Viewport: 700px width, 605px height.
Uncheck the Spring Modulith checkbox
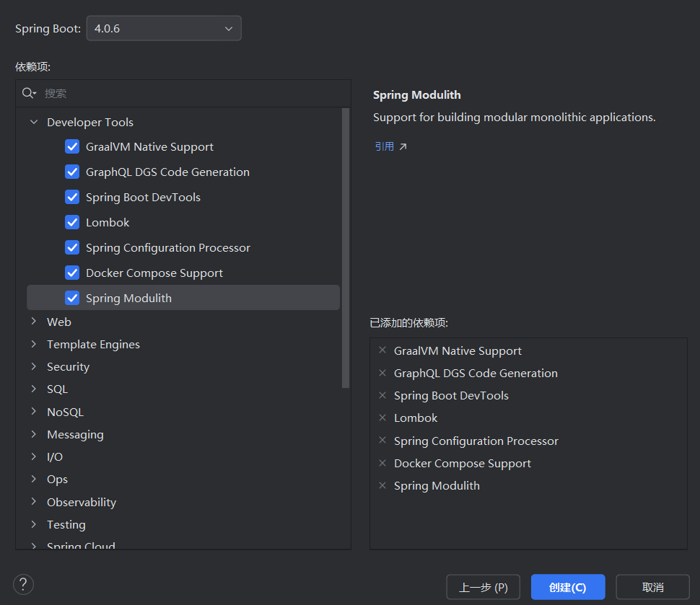[x=72, y=298]
